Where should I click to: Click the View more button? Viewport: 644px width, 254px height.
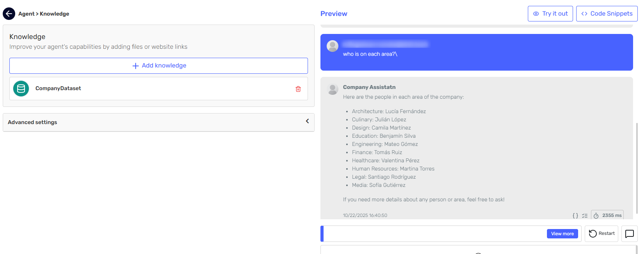pos(562,234)
